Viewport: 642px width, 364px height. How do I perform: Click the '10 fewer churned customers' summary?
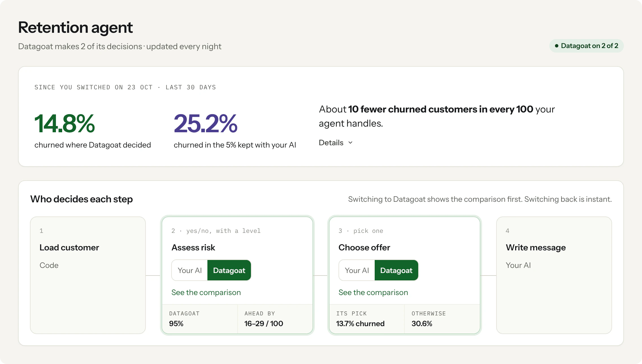pos(437,116)
